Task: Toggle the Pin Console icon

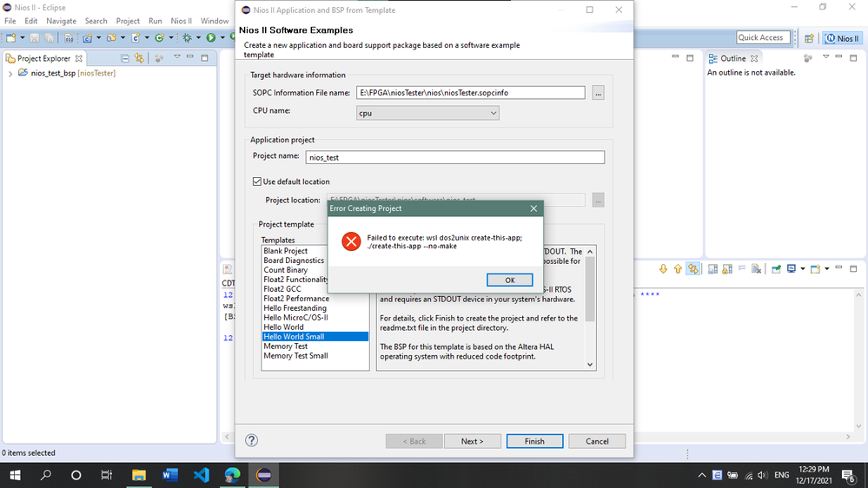Action: (x=776, y=269)
